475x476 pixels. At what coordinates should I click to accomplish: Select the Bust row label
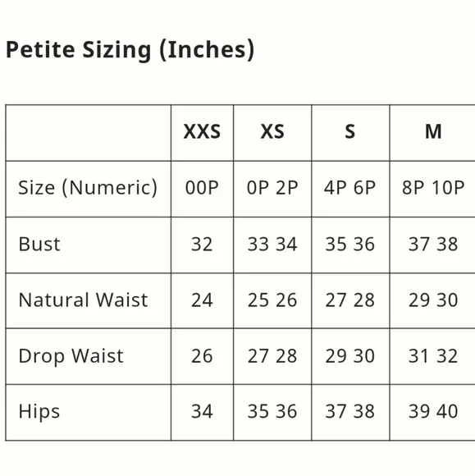39,244
